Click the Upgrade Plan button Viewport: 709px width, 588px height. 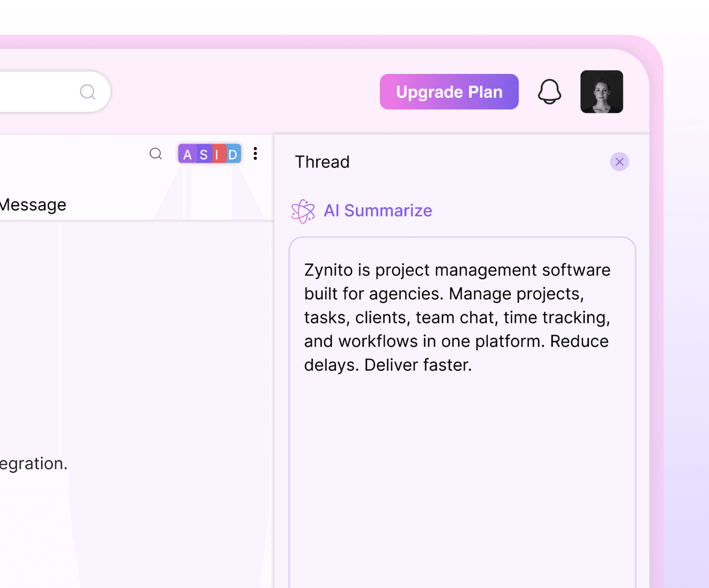[x=449, y=92]
